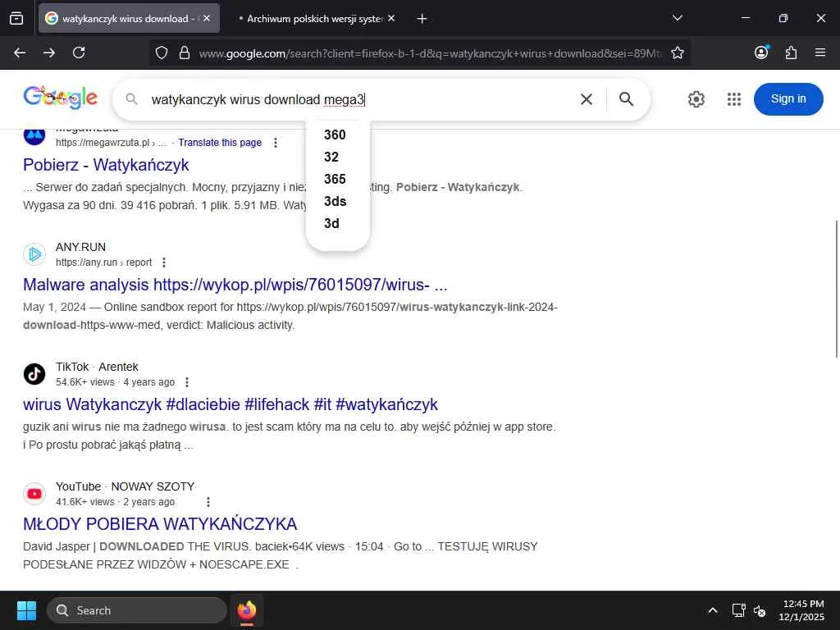
Task: Open the muted volume tray icon
Action: [x=760, y=610]
